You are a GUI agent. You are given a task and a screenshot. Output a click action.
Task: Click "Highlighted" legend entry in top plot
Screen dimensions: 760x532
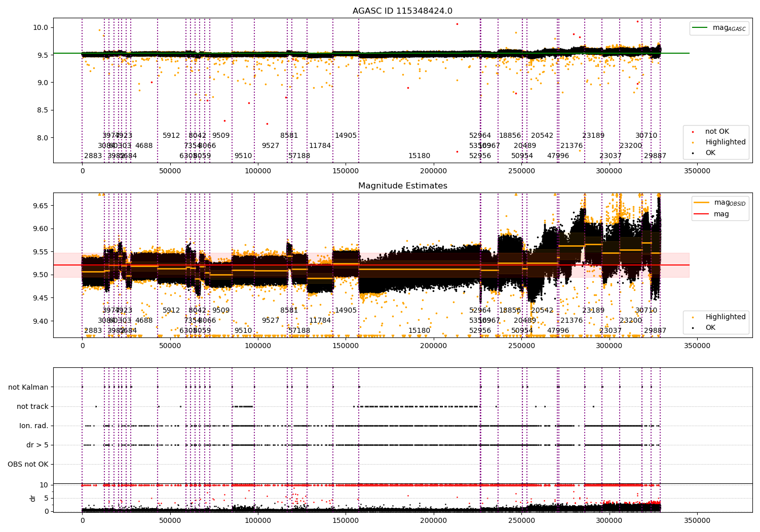(x=725, y=142)
